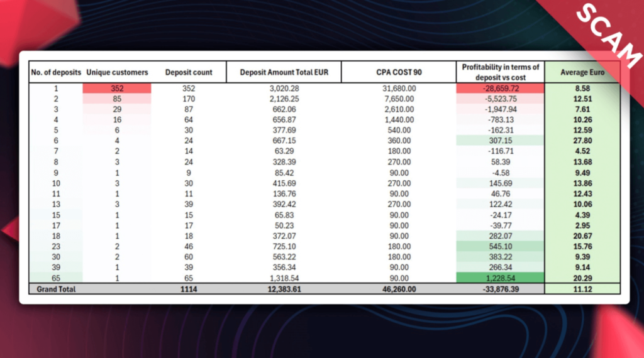Click the deposit amount 392.42
The image size is (644, 358).
[284, 204]
